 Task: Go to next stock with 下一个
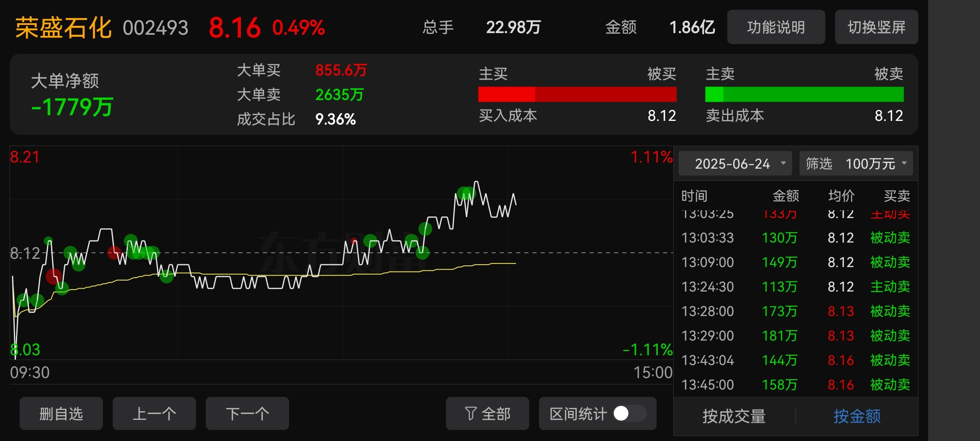point(247,414)
